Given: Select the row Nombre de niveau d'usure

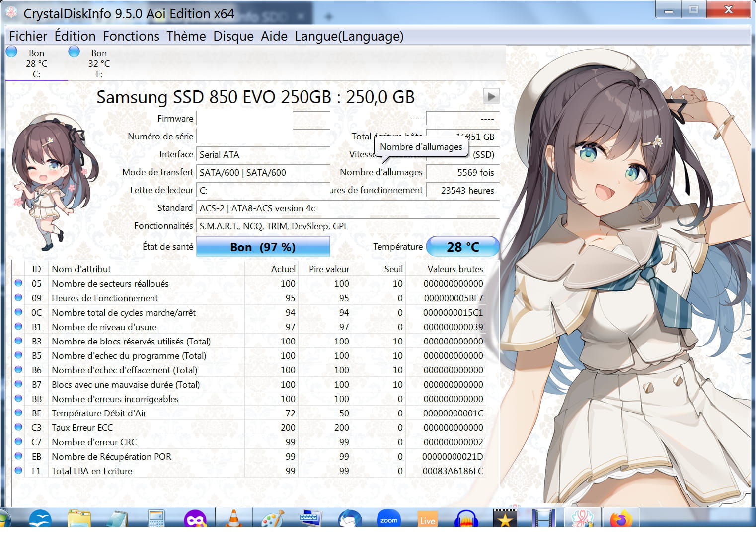Looking at the screenshot, I should 248,327.
